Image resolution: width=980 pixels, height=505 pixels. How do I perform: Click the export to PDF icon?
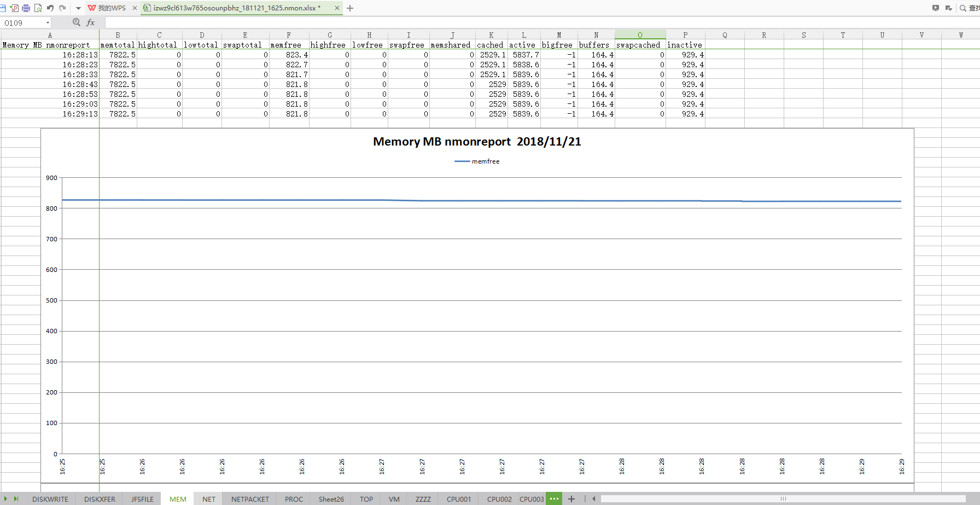tap(14, 8)
